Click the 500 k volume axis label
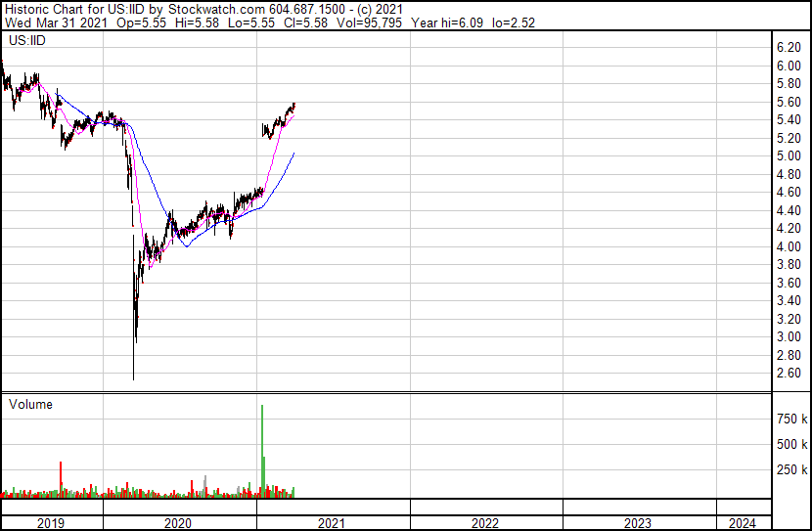Screen dimensions: 812x531 point(791,444)
